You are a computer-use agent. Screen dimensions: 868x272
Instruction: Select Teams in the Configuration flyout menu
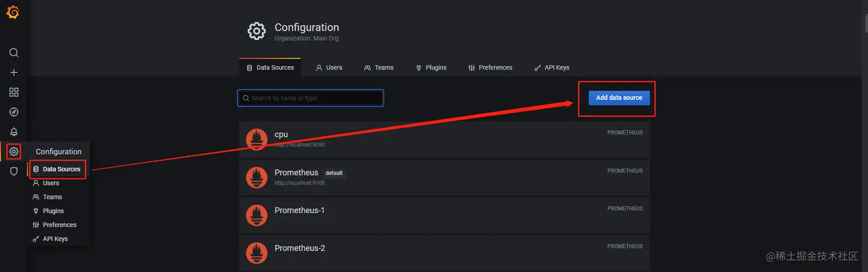(x=57, y=197)
